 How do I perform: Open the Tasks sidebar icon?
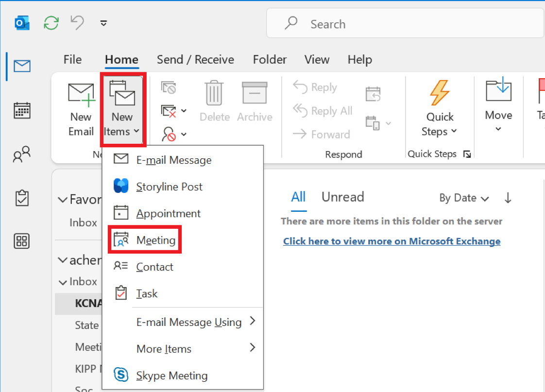point(22,198)
